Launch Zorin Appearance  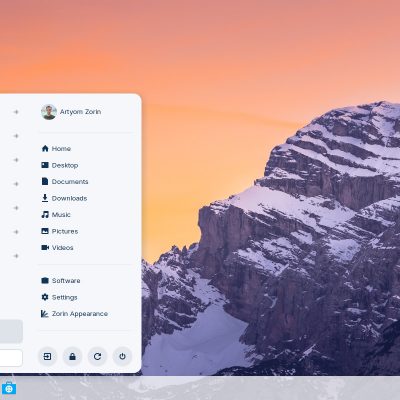click(74, 314)
